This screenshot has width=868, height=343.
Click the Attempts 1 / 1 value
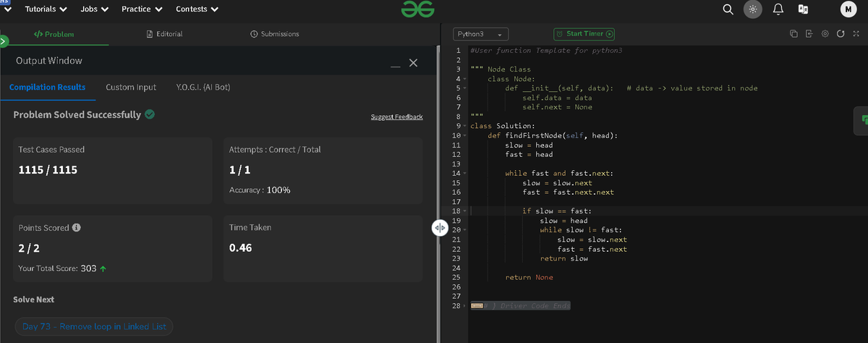point(239,170)
